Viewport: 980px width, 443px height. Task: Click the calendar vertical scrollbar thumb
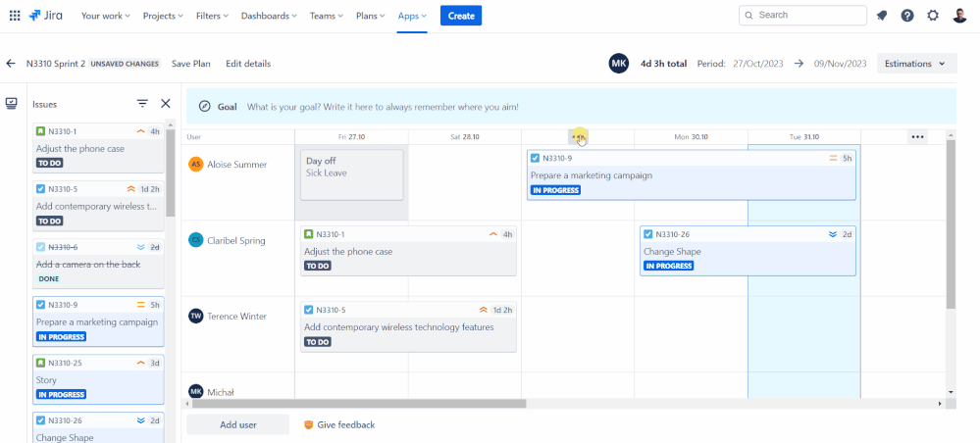pos(951,224)
